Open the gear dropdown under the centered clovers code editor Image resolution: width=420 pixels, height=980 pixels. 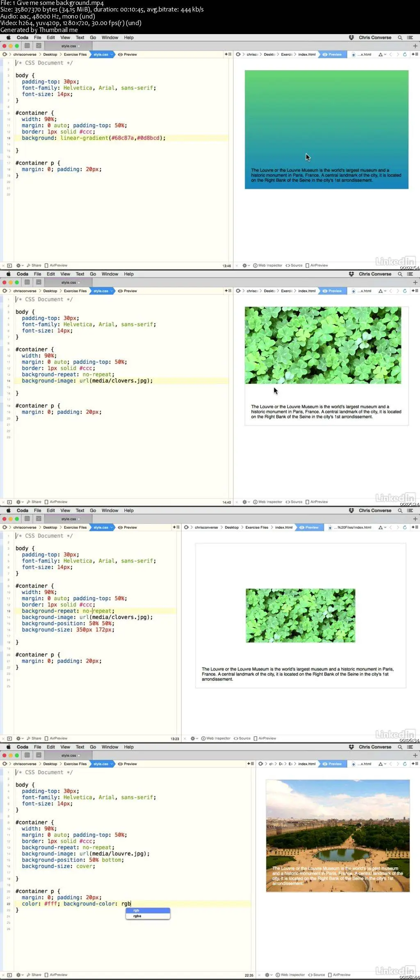[x=20, y=739]
